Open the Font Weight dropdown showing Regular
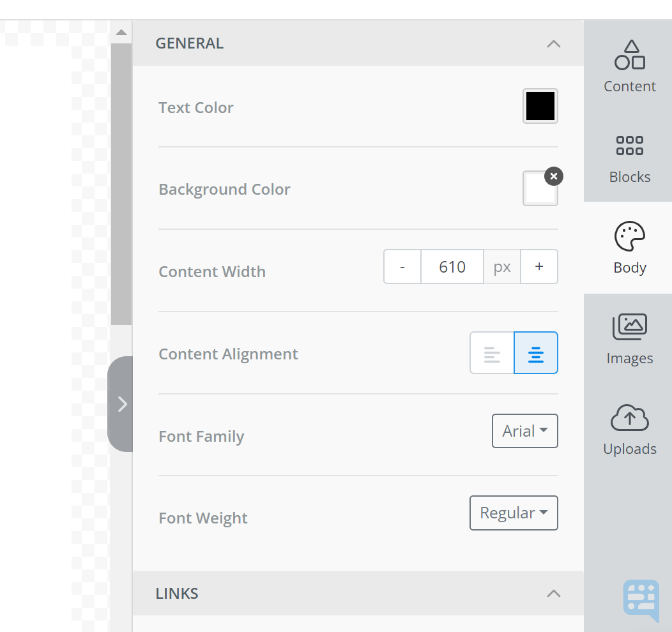Image resolution: width=672 pixels, height=632 pixels. click(x=514, y=513)
